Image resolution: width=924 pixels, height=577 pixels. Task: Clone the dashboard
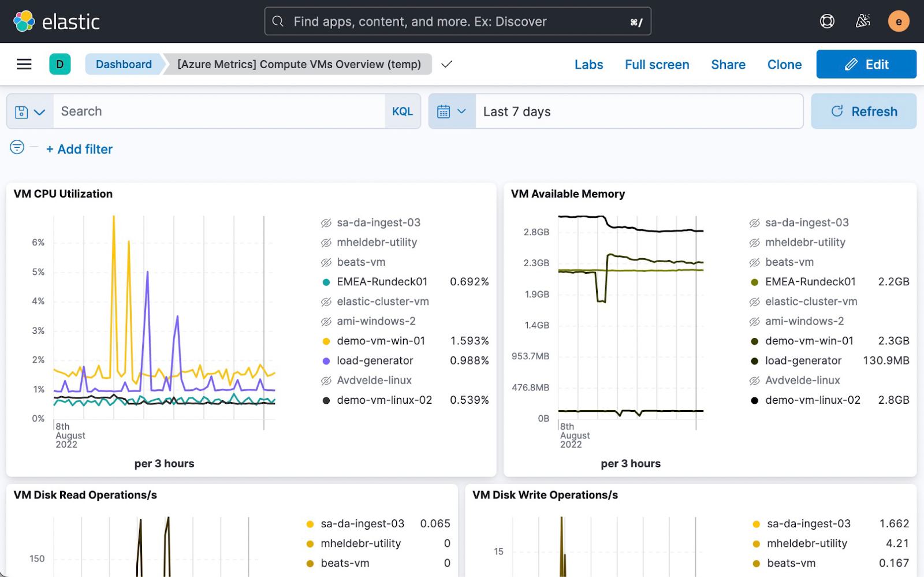pos(784,65)
